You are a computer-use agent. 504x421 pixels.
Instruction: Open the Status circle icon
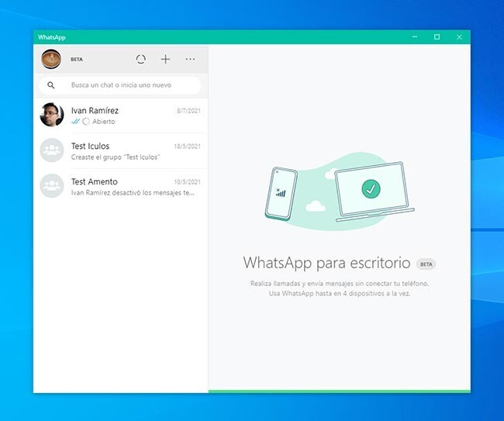tap(141, 59)
